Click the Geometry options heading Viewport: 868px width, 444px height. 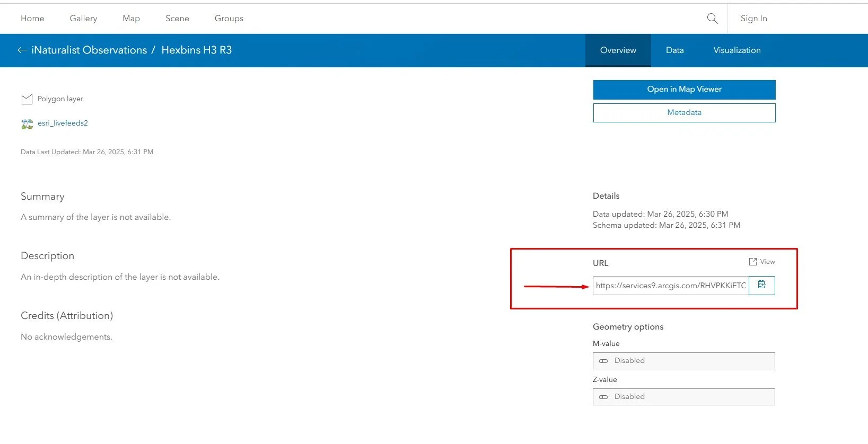click(628, 327)
